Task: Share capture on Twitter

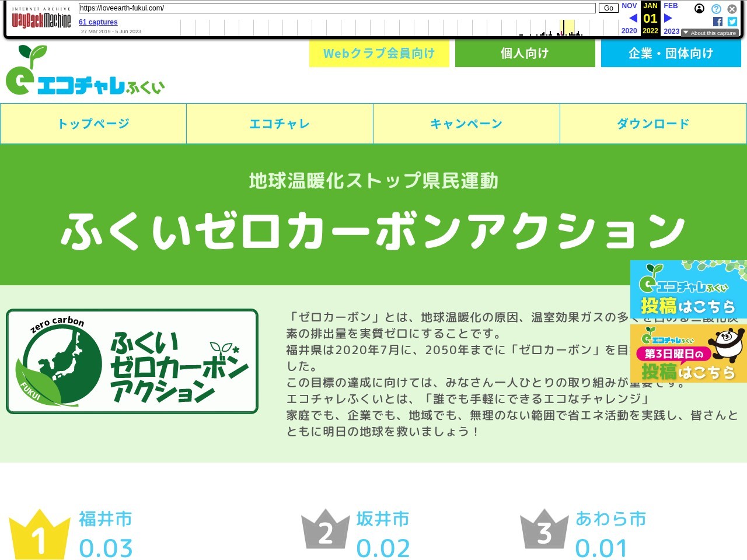Action: [732, 22]
